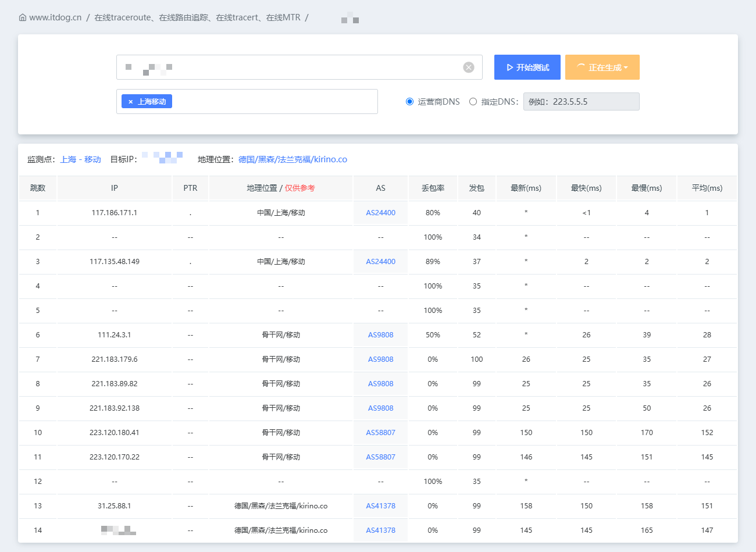Click the 开始测试 button
Image resolution: width=756 pixels, height=552 pixels.
(x=527, y=67)
